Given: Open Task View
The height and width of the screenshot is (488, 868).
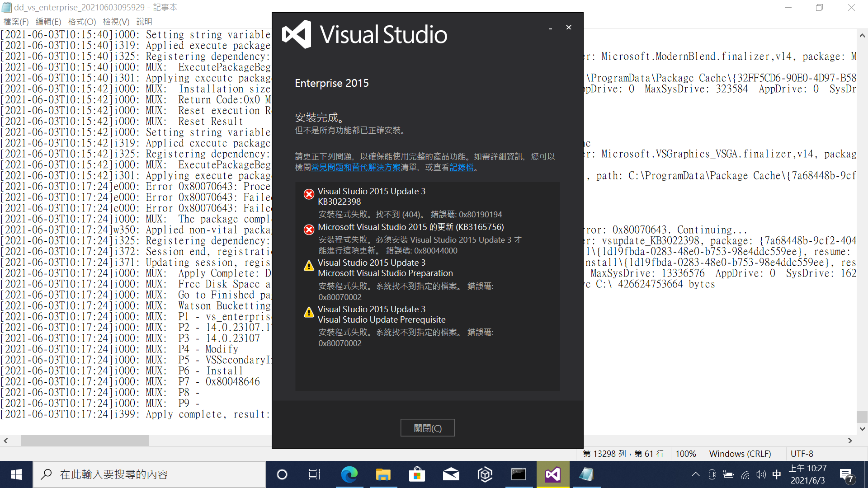Looking at the screenshot, I should (314, 474).
